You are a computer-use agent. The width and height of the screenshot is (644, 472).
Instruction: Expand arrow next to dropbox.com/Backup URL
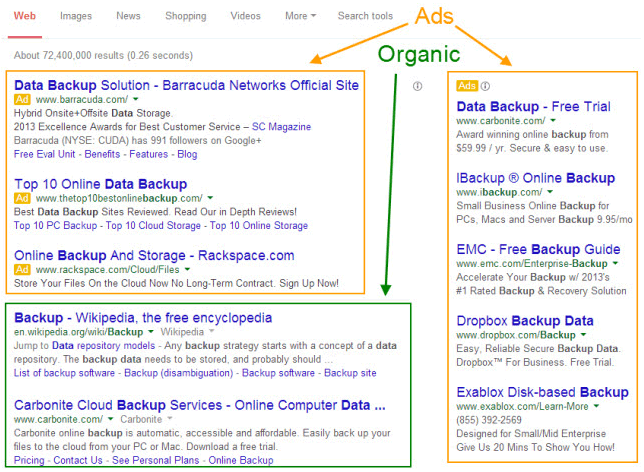point(583,334)
